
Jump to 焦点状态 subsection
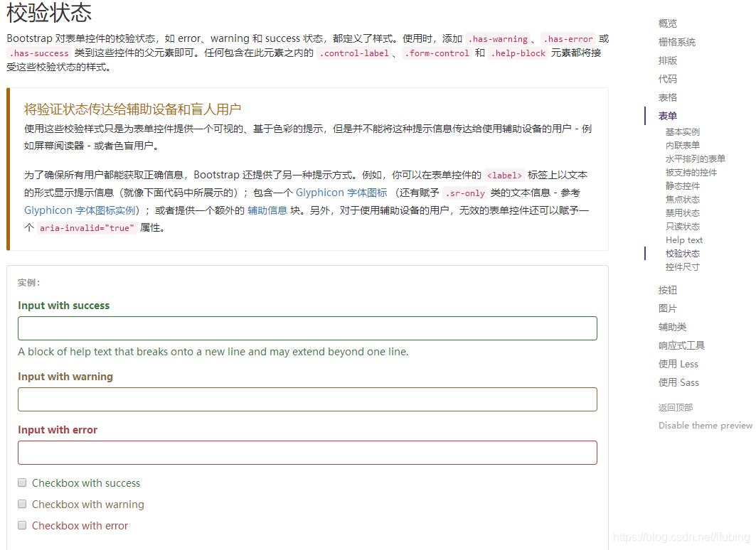point(683,200)
